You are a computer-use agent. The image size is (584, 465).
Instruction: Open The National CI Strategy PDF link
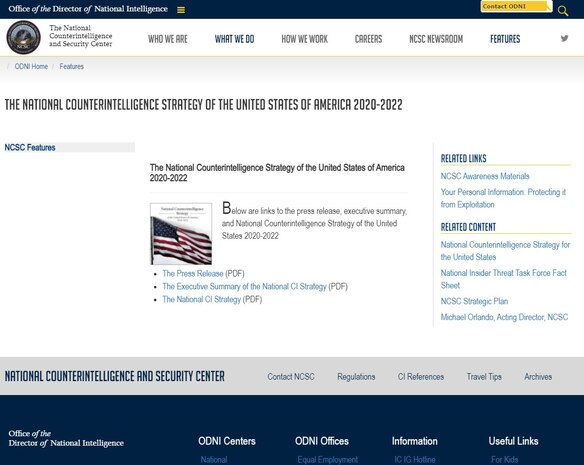[x=201, y=300]
